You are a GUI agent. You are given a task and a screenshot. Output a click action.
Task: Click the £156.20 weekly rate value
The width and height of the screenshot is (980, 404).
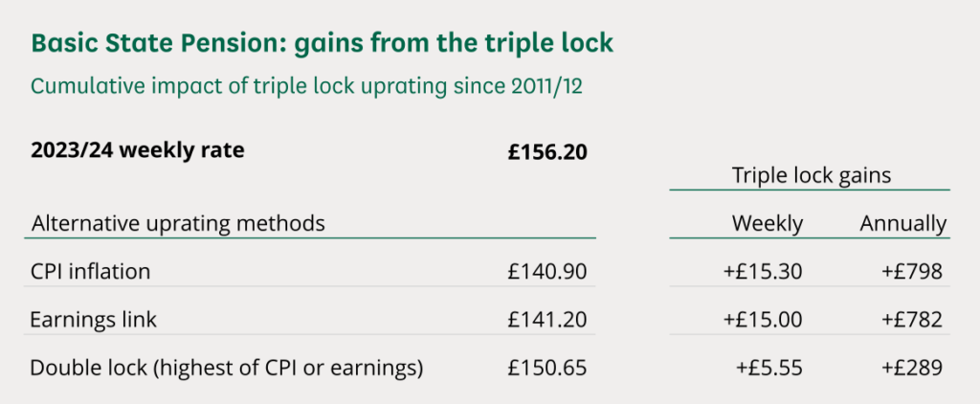click(547, 151)
